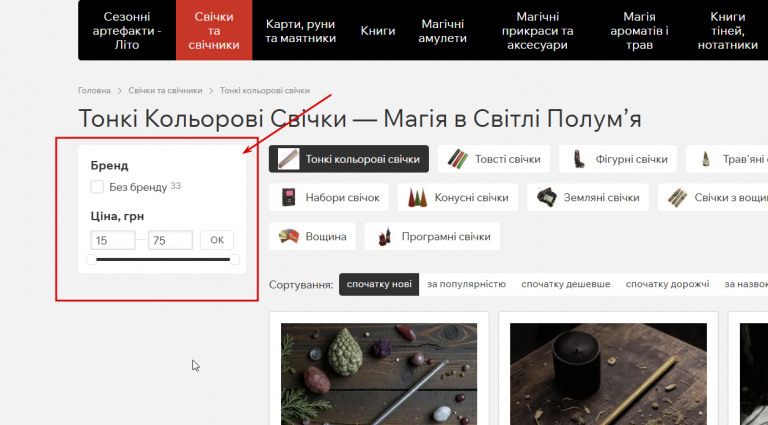The image size is (768, 425).
Task: Open Конусні свічки subcategory
Action: [457, 197]
